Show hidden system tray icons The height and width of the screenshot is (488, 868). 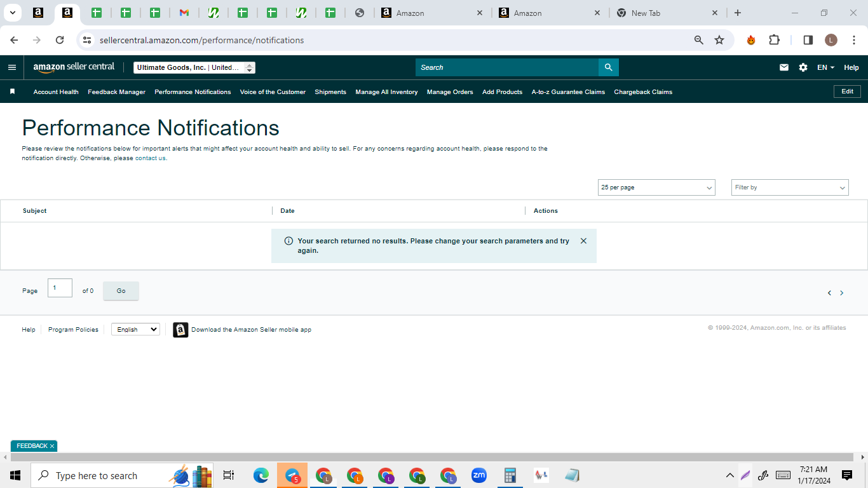coord(729,475)
